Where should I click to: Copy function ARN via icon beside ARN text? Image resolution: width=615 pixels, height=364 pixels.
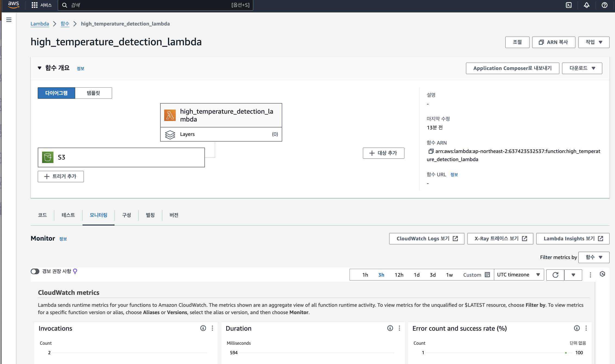430,151
